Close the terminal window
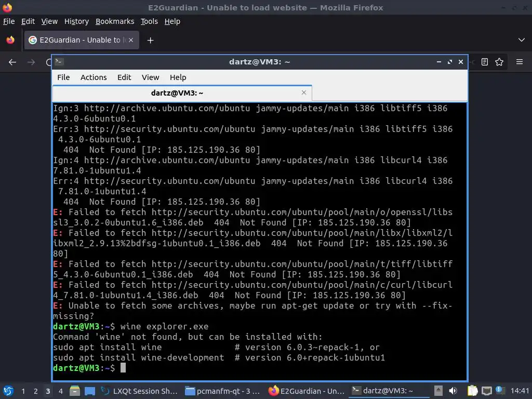The height and width of the screenshot is (399, 532). [461, 62]
